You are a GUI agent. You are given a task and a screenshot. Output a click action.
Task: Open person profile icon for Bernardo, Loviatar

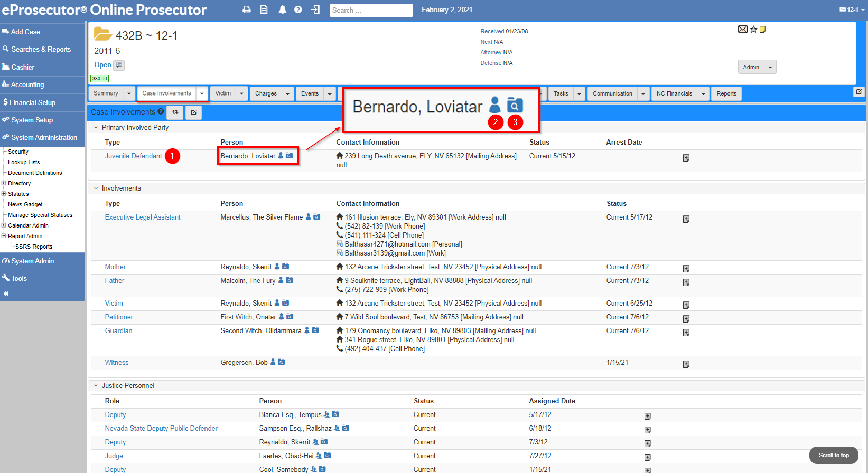pos(281,156)
